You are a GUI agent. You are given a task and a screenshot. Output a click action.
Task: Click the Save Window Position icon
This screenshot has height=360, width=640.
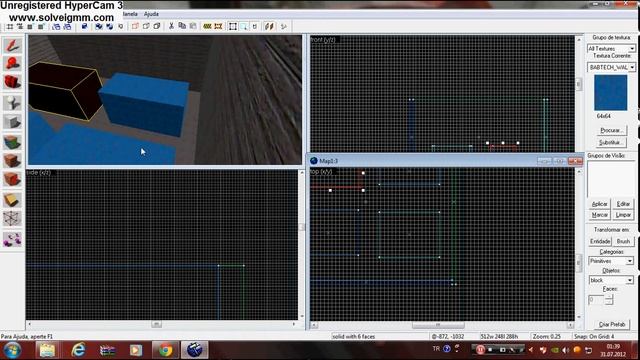click(x=67, y=27)
